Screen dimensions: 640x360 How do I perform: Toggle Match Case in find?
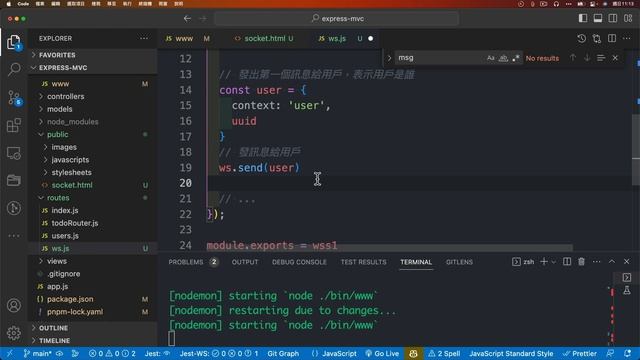tap(490, 58)
